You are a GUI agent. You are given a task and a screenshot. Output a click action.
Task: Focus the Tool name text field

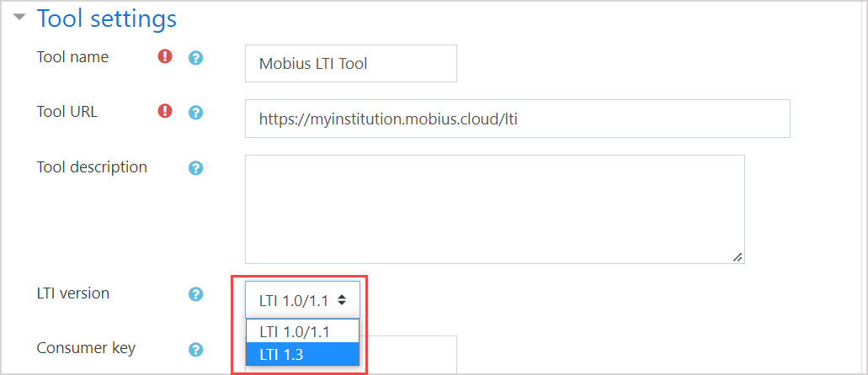(x=350, y=64)
